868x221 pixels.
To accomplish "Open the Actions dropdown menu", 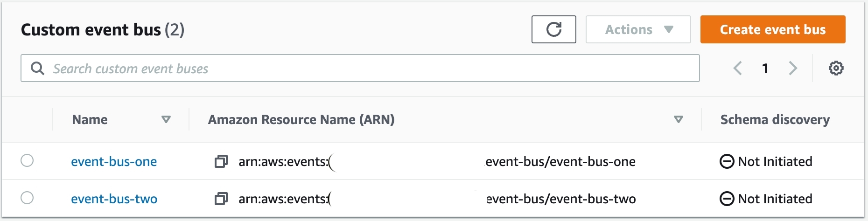I will click(x=638, y=29).
